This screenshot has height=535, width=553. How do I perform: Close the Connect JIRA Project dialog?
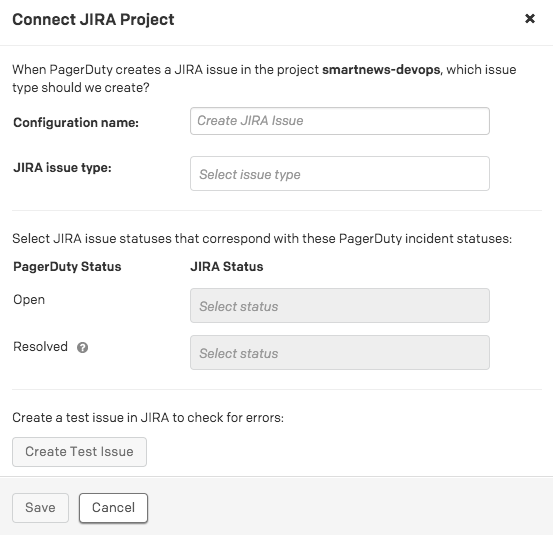click(530, 18)
